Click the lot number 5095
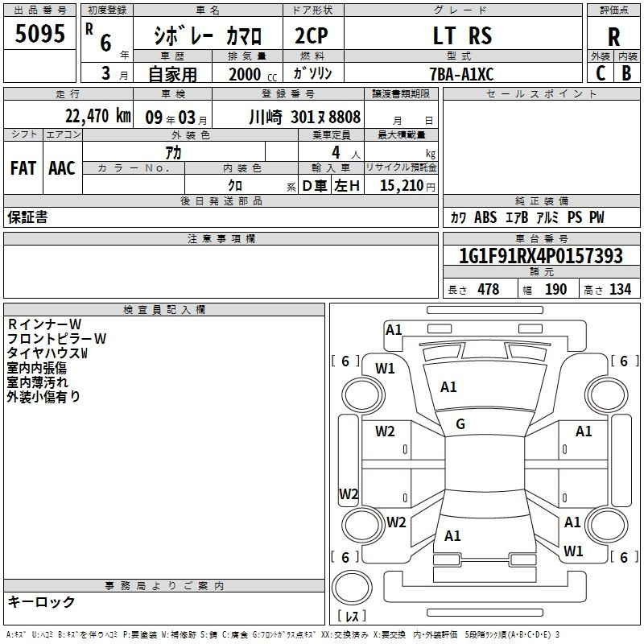The image size is (644, 644). (x=40, y=35)
